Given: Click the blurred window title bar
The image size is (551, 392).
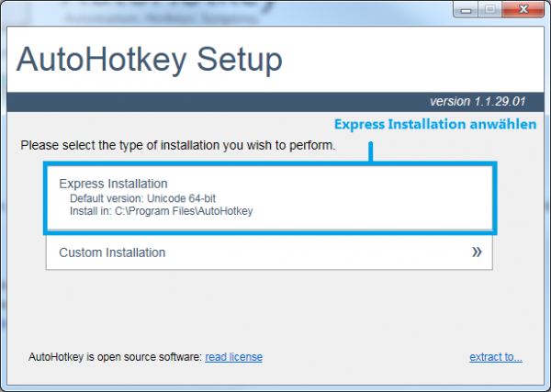Looking at the screenshot, I should pos(230,9).
